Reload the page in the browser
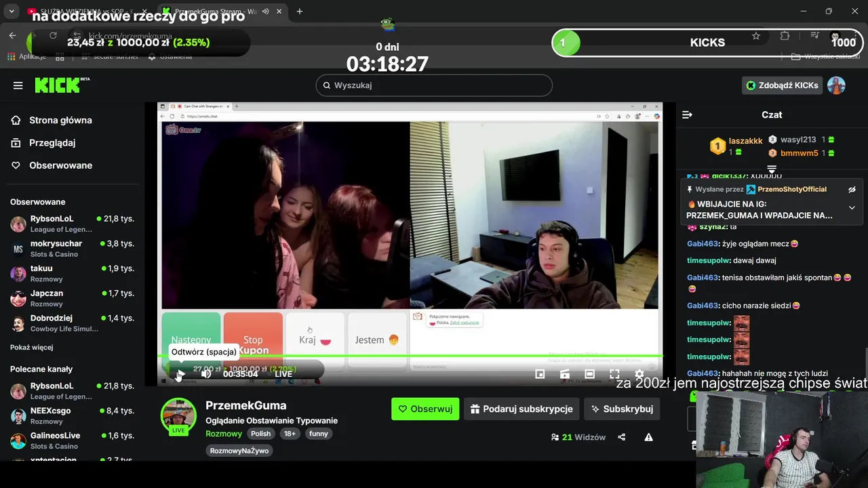This screenshot has width=868, height=488. coord(53,35)
